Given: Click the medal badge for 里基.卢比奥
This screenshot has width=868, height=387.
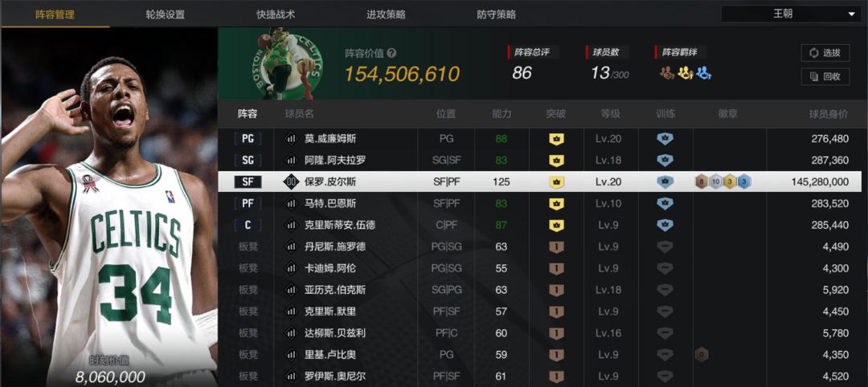Looking at the screenshot, I should point(702,354).
